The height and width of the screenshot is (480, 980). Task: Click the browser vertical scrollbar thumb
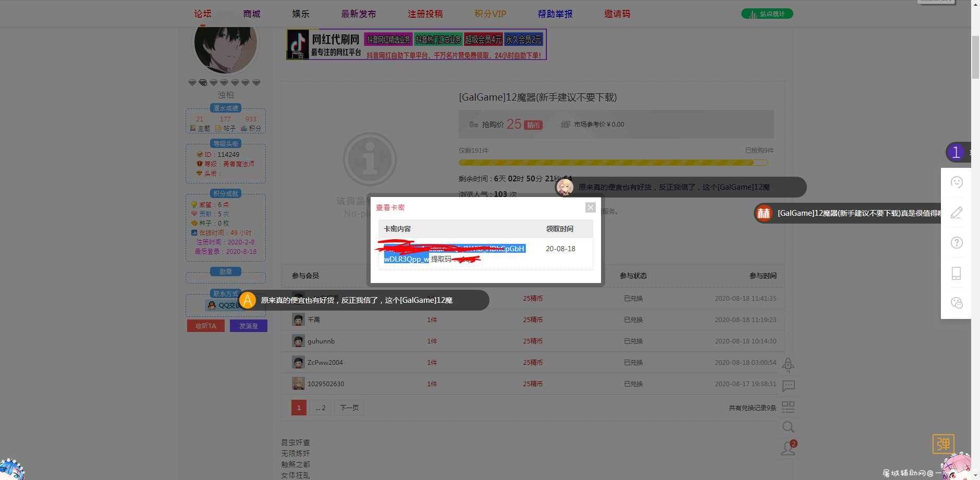(x=975, y=57)
